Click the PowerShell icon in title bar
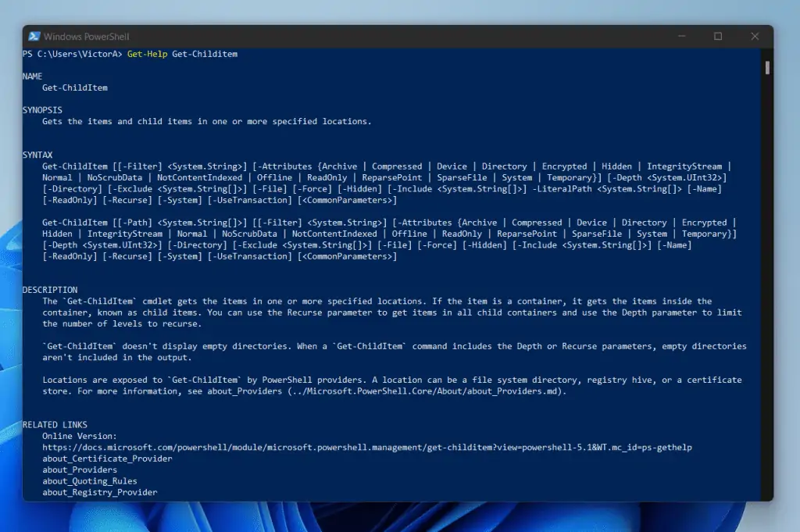 coord(34,36)
